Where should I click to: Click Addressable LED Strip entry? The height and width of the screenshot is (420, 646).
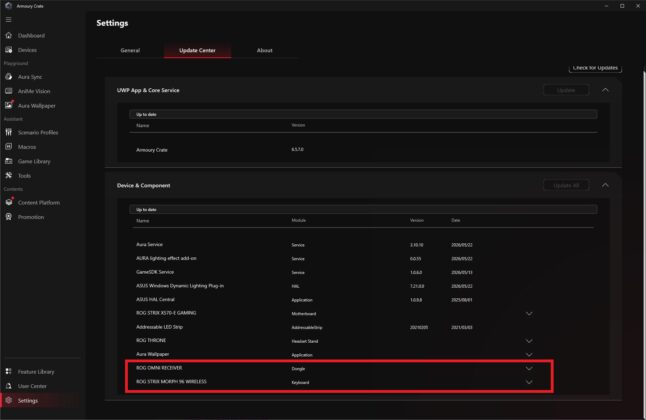pos(159,327)
